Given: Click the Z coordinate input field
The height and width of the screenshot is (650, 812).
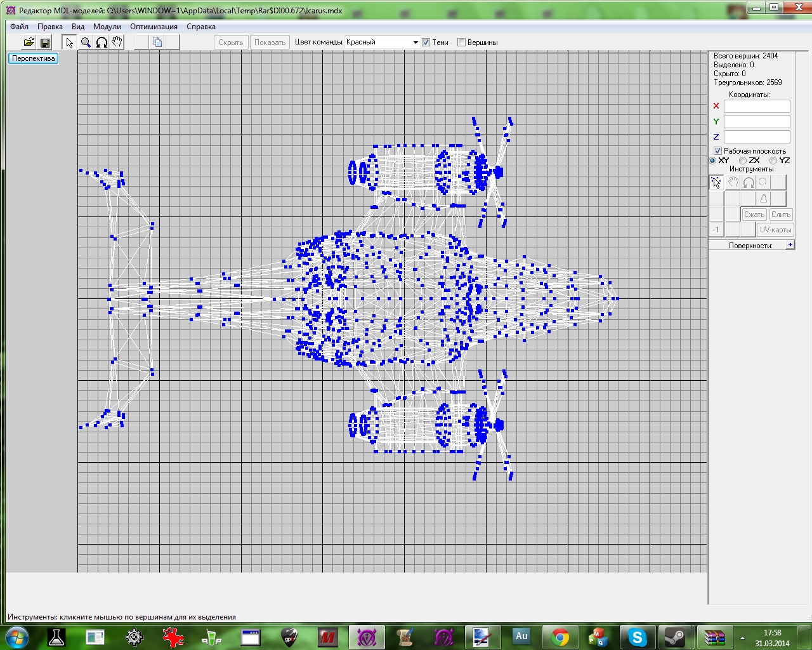Looking at the screenshot, I should 757,137.
